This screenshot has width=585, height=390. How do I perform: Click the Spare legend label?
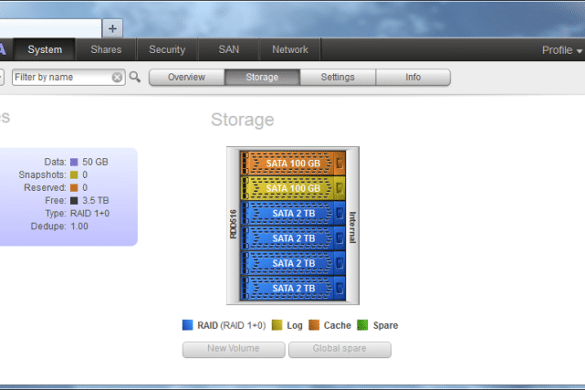[x=385, y=325]
